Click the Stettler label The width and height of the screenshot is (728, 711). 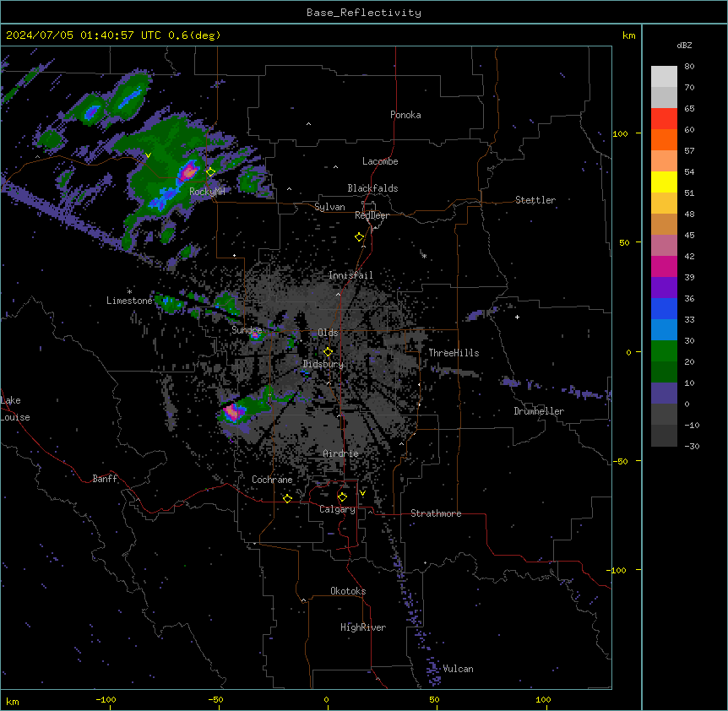[535, 200]
